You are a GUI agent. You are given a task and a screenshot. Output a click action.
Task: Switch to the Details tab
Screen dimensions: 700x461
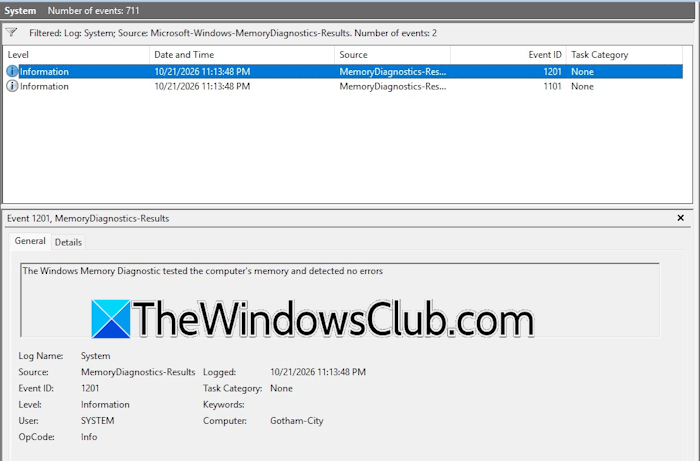pos(68,242)
